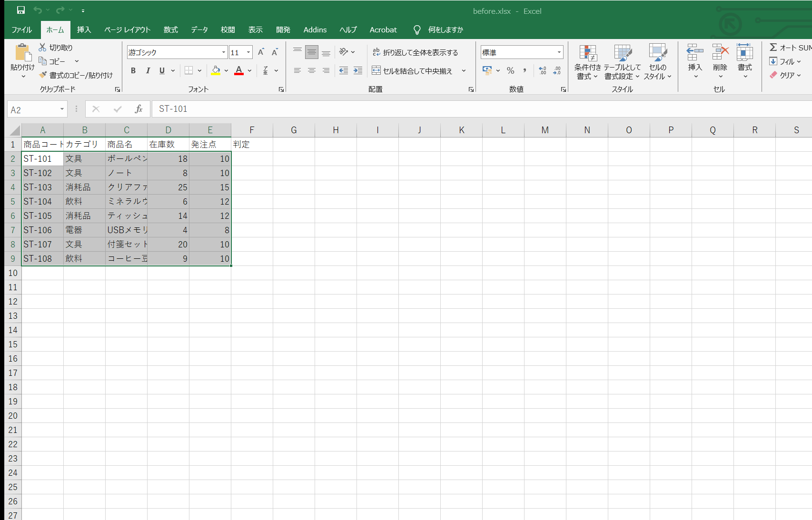This screenshot has width=812, height=520.
Task: Open the number format 標準 dropdown
Action: pyautogui.click(x=559, y=52)
